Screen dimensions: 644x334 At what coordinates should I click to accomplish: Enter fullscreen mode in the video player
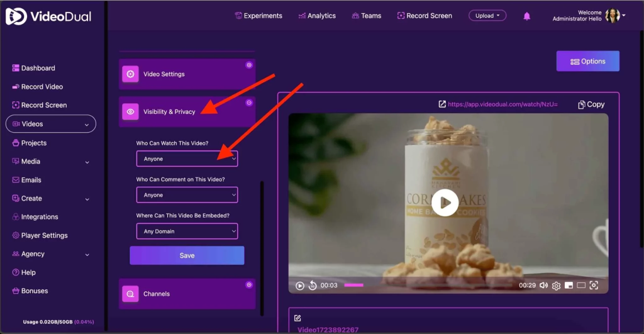[594, 286]
